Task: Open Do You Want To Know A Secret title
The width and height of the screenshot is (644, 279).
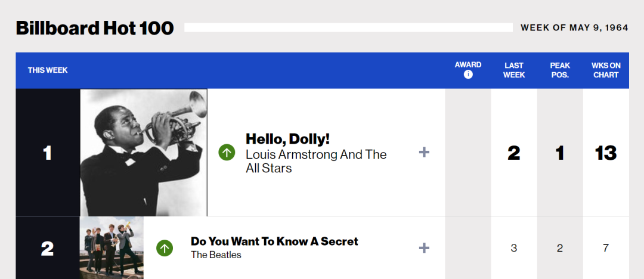Action: [274, 241]
